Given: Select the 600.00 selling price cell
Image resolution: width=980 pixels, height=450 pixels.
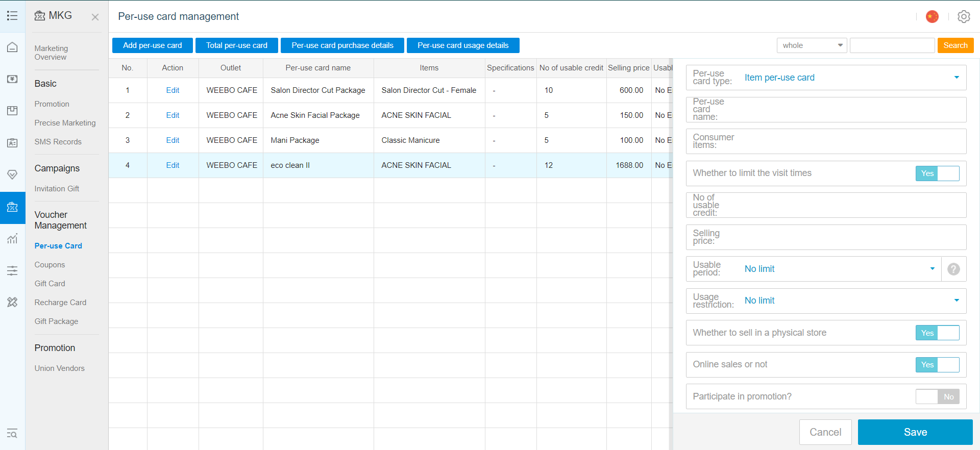Looking at the screenshot, I should tap(629, 90).
